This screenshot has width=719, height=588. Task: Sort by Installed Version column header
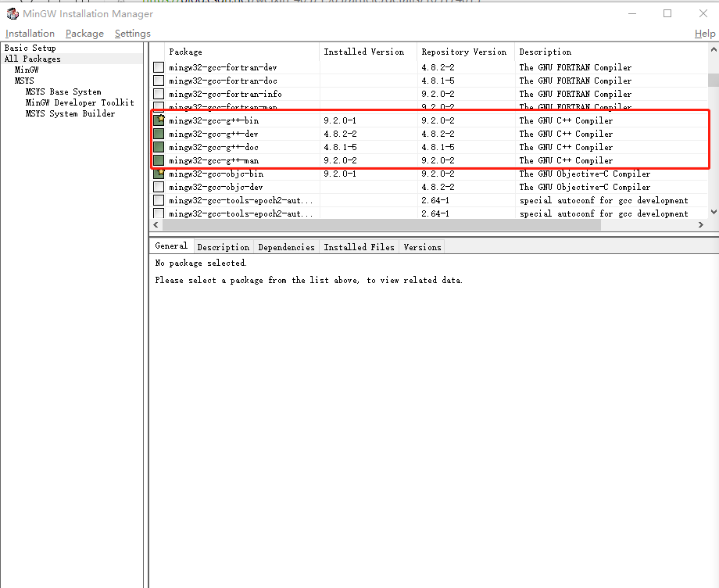(x=368, y=52)
